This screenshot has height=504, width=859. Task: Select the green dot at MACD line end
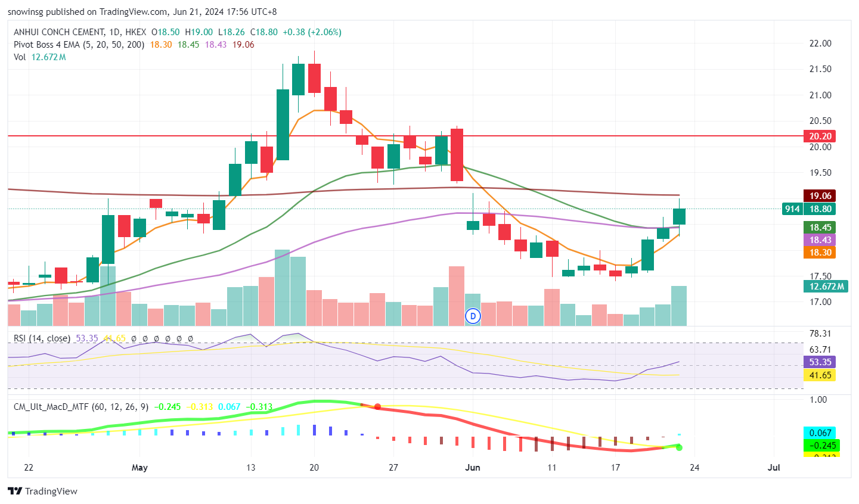[x=679, y=447]
